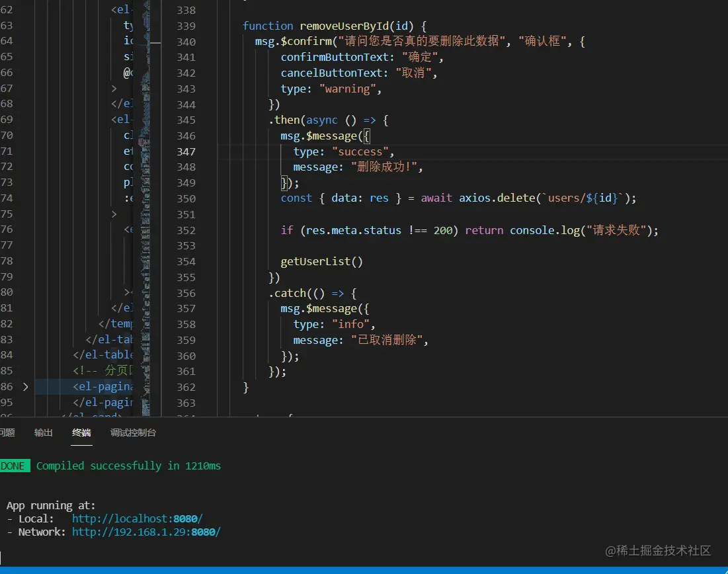Click the </el-table closing tag on line 84
This screenshot has height=574, width=728.
pyautogui.click(x=102, y=355)
